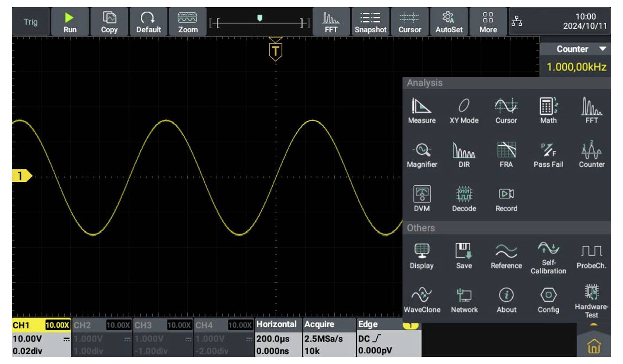Expand the Counter dropdown arrow

click(602, 49)
